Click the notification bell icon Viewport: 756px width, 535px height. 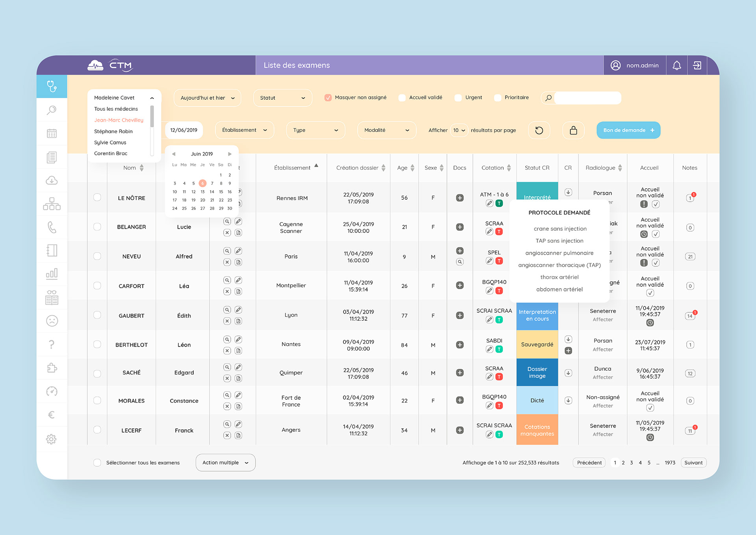coord(676,65)
